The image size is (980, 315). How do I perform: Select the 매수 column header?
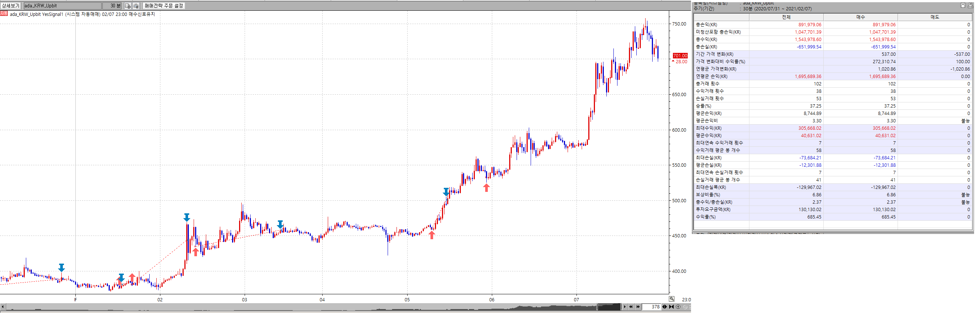[860, 17]
